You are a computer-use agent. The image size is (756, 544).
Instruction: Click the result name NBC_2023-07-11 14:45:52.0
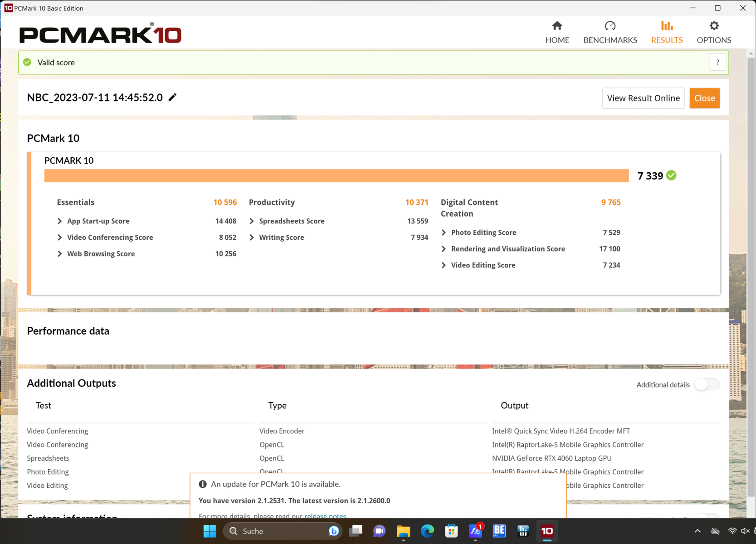point(95,97)
